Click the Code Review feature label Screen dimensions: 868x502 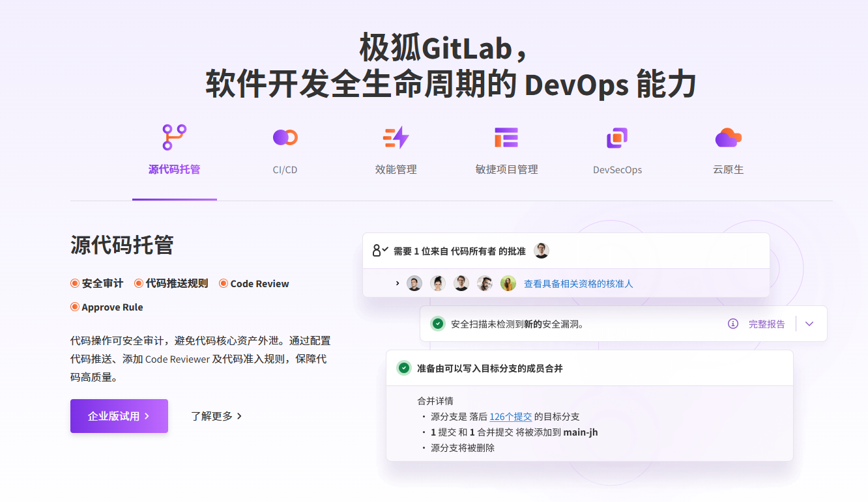[x=259, y=284]
